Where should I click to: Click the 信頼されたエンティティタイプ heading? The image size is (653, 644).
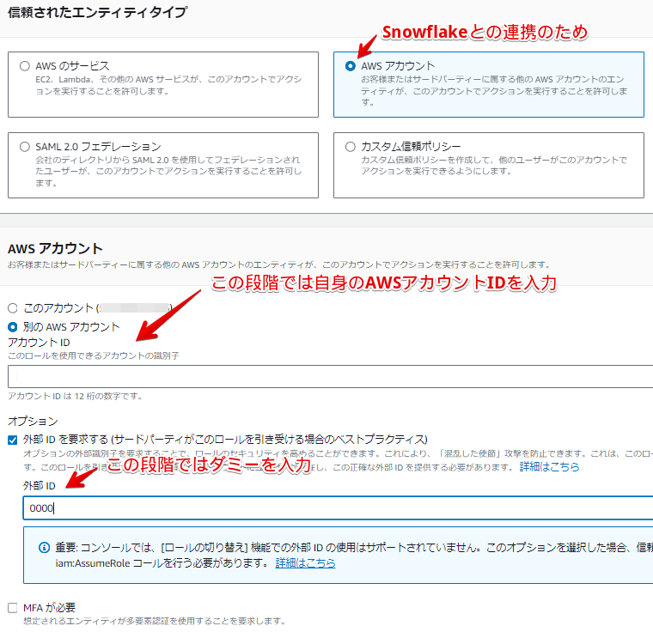(x=98, y=12)
